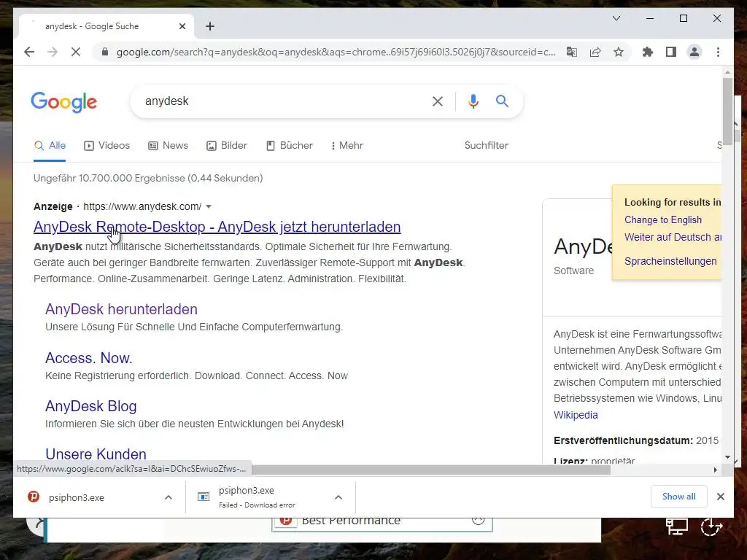Open the AnyDesk Blog link
Screen dimensions: 747x560
91,406
